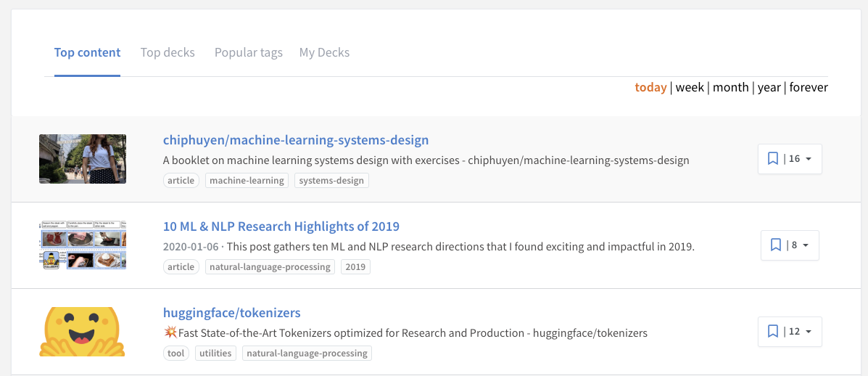Bookmark the huggingface/tokenizers item
868x376 pixels.
(x=773, y=331)
